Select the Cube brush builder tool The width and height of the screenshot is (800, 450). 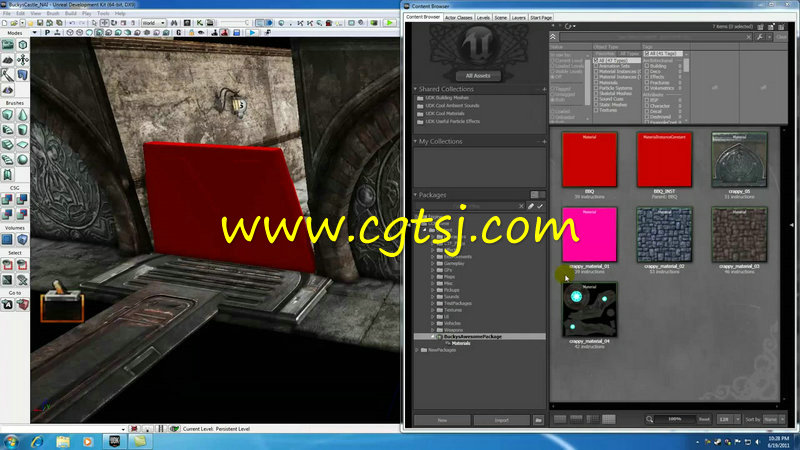pyautogui.click(x=8, y=115)
